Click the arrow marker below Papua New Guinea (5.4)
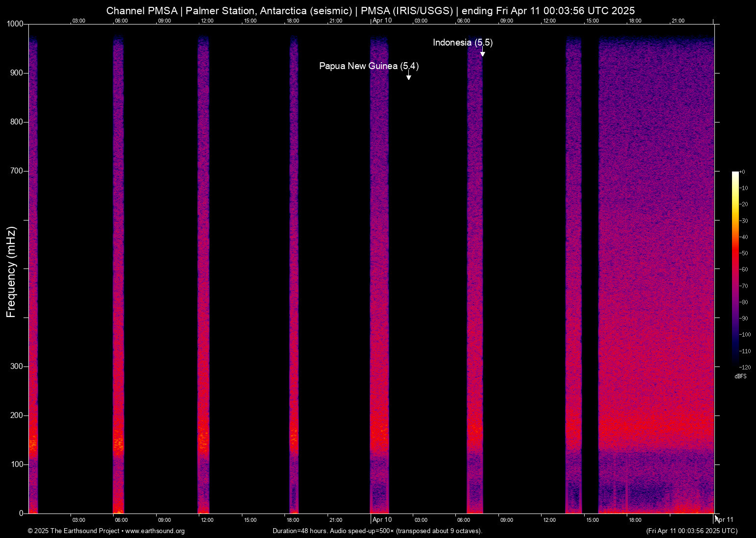This screenshot has width=756, height=538. [408, 77]
